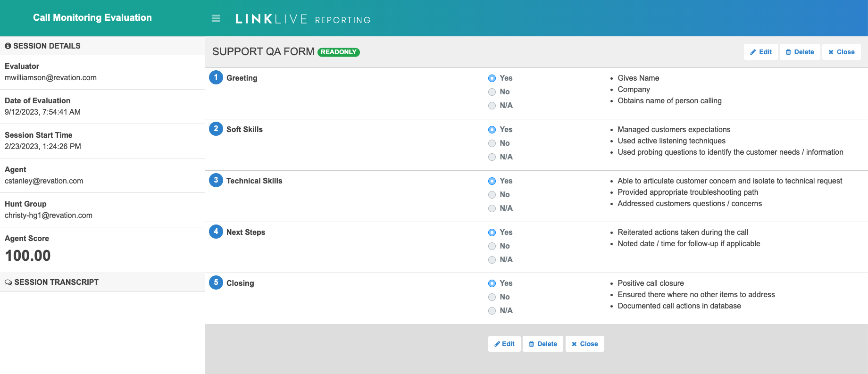Open the hamburger menu in the header
Viewport: 868px width, 374px height.
tap(216, 18)
